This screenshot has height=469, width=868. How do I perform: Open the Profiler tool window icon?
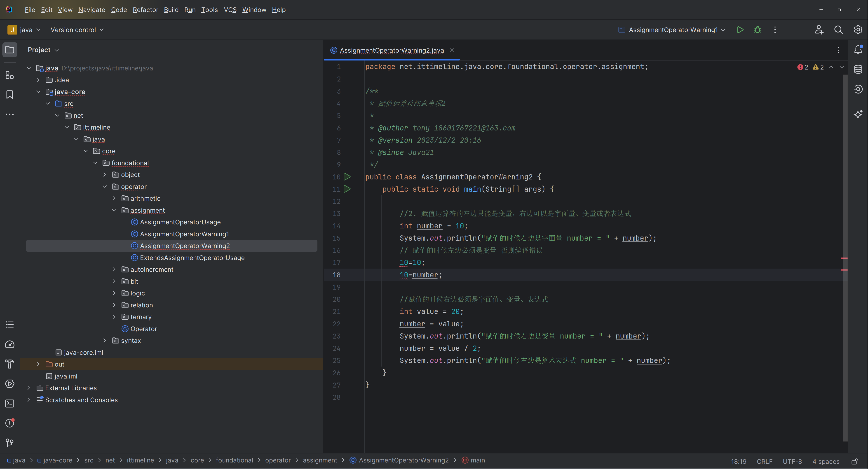click(10, 344)
